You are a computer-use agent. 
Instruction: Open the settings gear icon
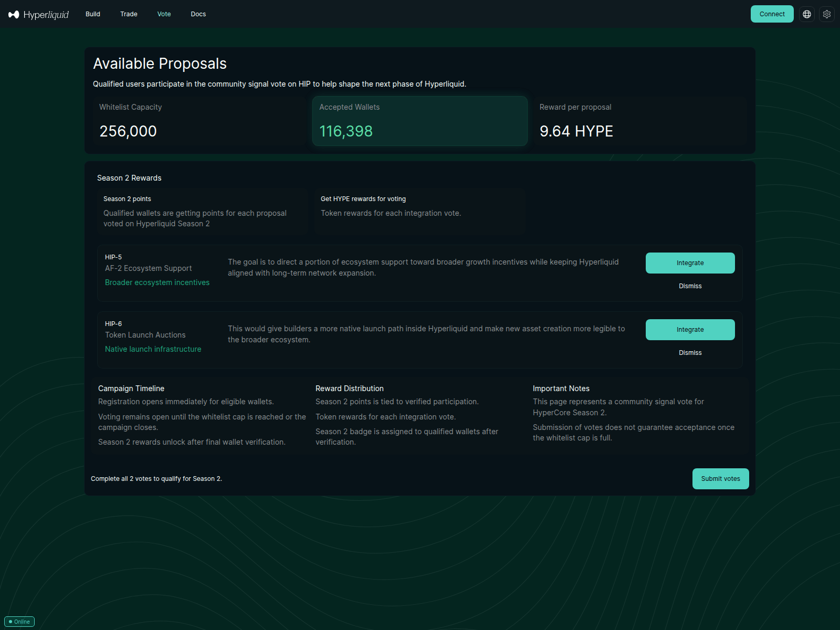tap(827, 14)
